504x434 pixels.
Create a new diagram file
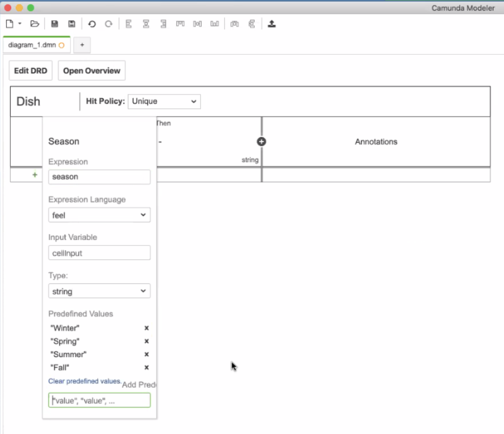(9, 24)
